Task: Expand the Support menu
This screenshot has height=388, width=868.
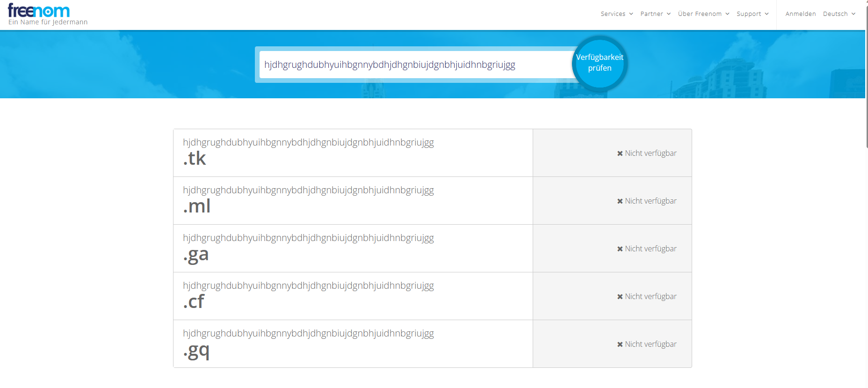Action: click(752, 14)
